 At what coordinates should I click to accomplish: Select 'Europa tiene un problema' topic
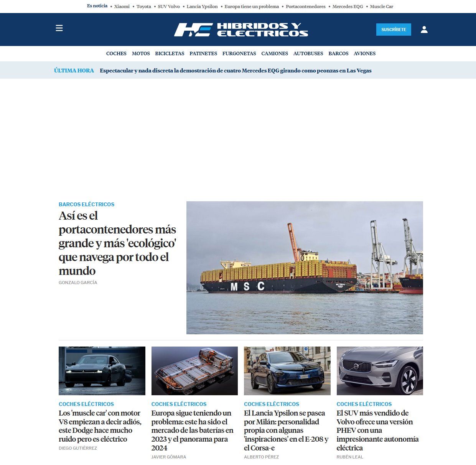(x=252, y=7)
